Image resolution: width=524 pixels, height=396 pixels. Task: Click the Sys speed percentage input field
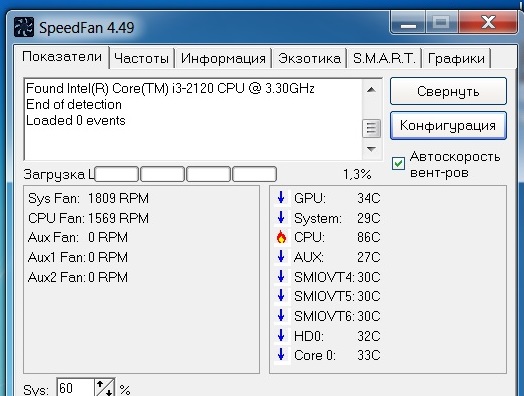click(76, 388)
